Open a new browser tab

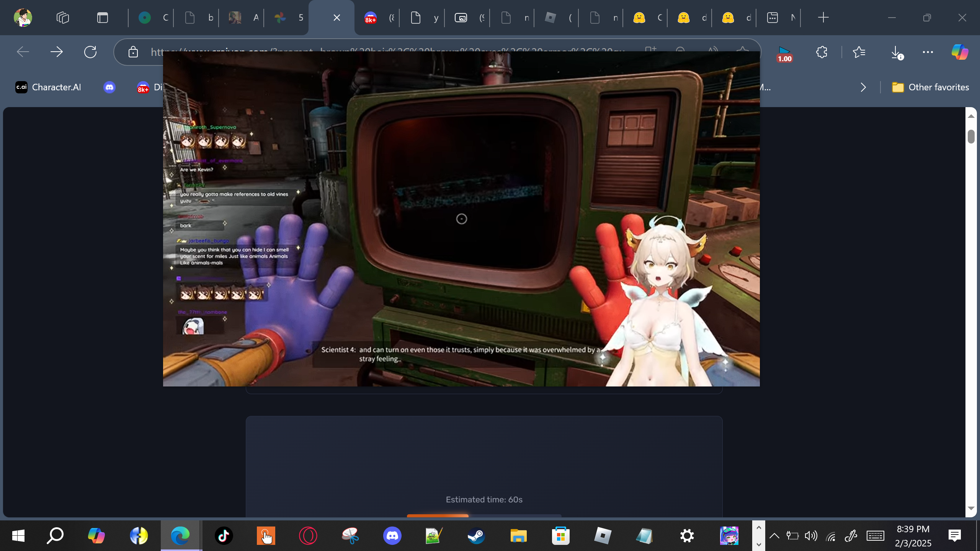[x=823, y=18]
